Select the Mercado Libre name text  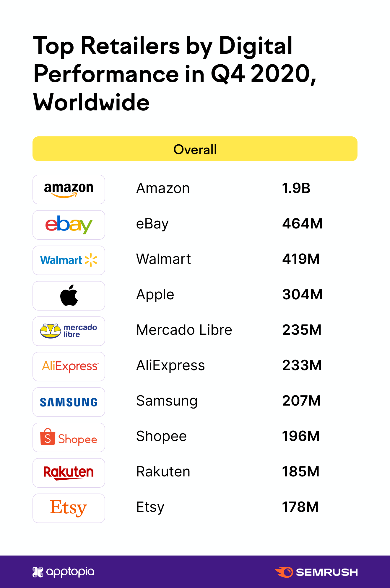(184, 330)
